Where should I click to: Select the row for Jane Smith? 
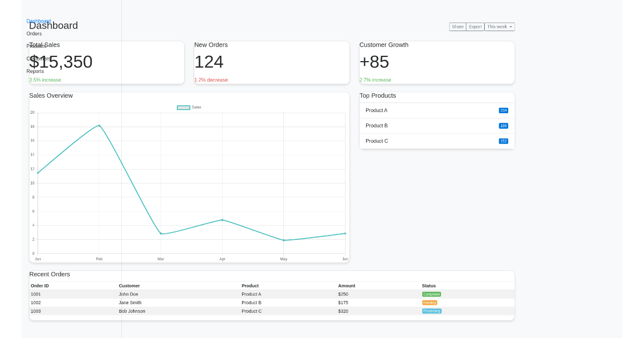pyautogui.click(x=215, y=303)
